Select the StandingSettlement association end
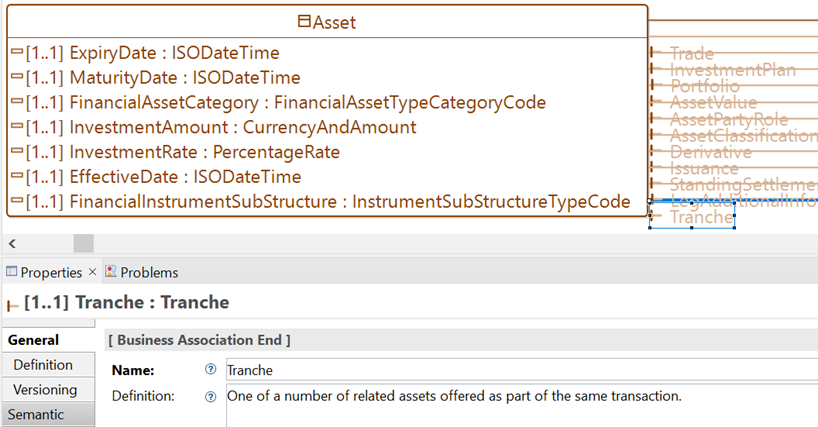 [x=743, y=185]
